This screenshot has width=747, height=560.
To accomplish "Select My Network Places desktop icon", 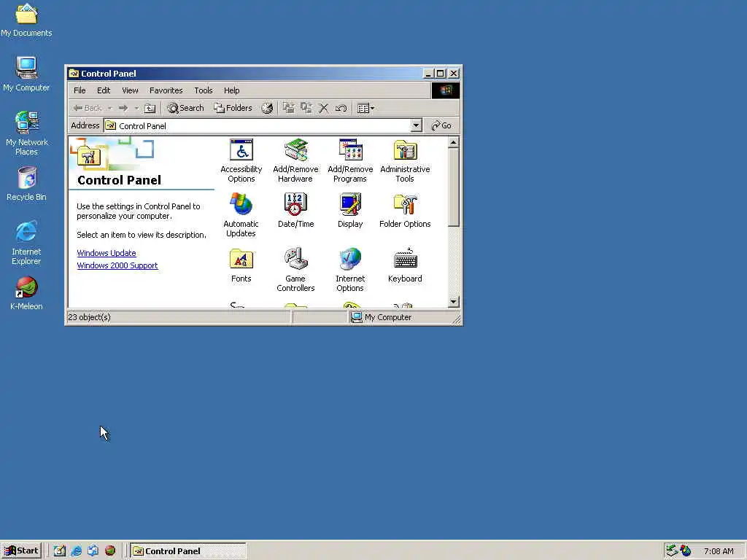I will (27, 133).
